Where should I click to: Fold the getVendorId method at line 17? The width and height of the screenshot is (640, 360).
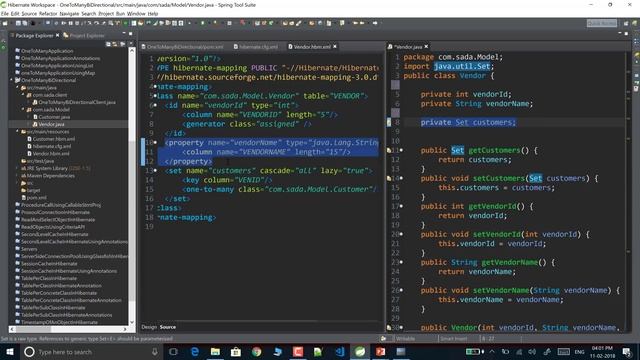pyautogui.click(x=402, y=206)
